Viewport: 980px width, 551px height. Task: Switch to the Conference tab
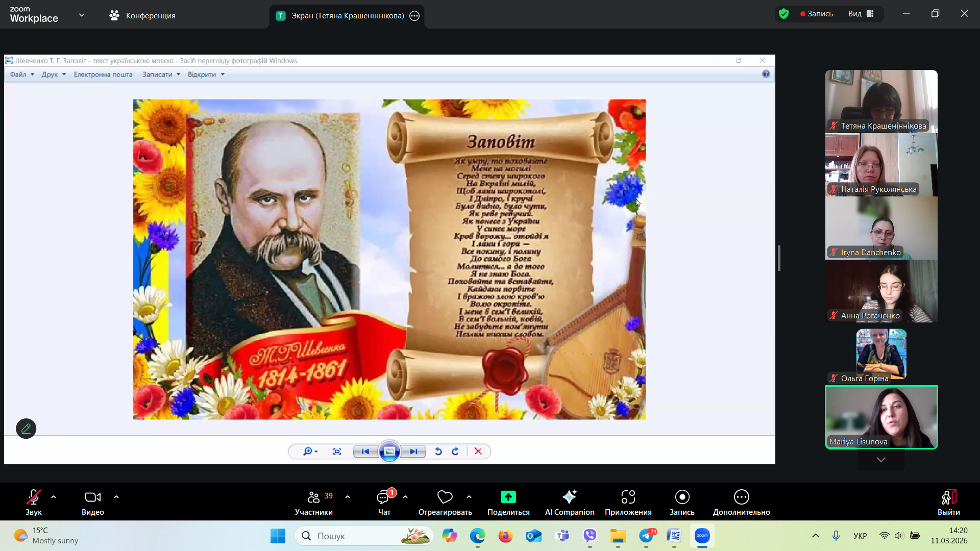pyautogui.click(x=142, y=16)
